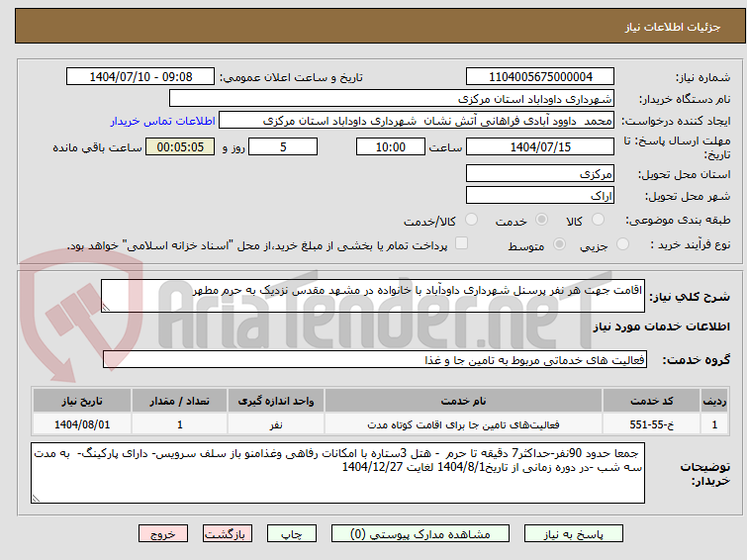Screen dimensions: 747x560
Task: Click the ردیف column header
Action: (714, 401)
